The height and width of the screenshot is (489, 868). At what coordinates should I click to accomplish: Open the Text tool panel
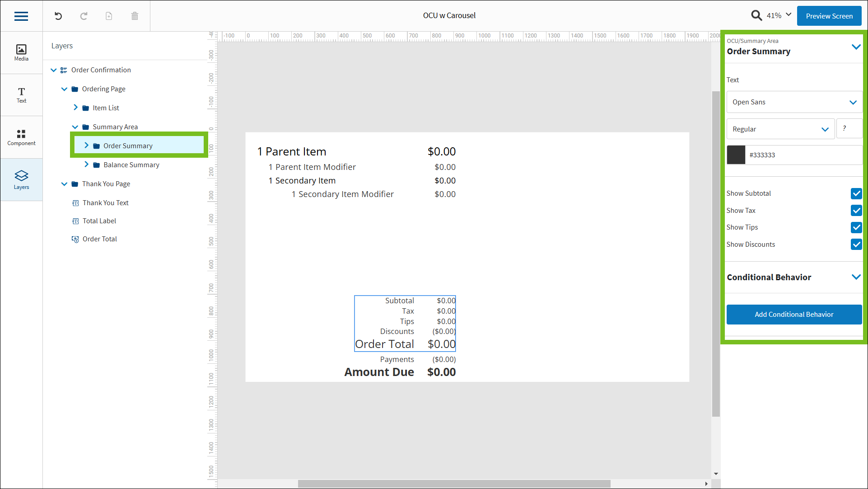click(x=21, y=95)
